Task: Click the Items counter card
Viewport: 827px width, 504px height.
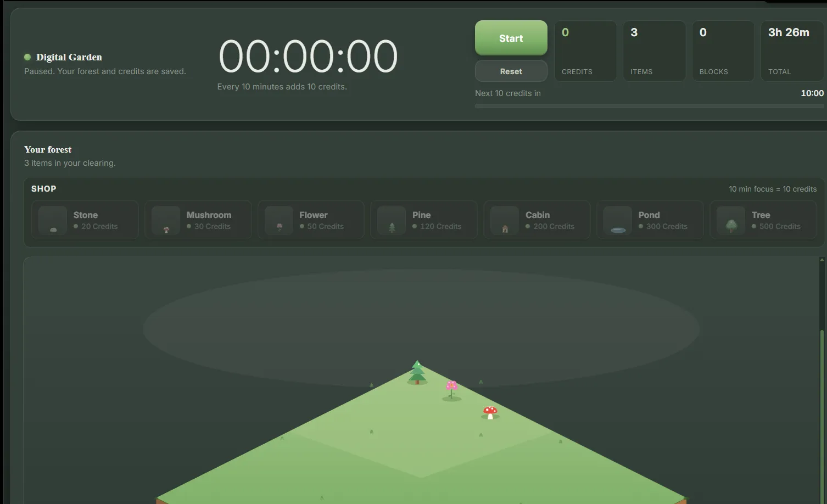Action: click(654, 51)
